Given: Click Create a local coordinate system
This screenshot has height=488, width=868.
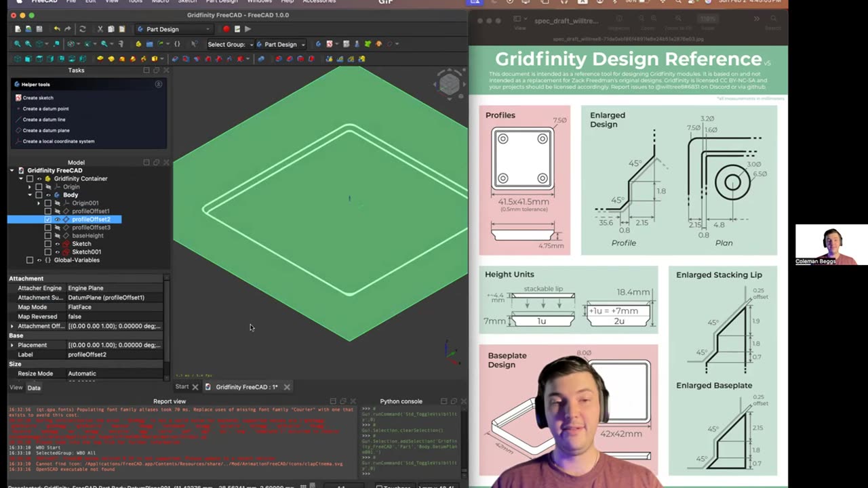Looking at the screenshot, I should (x=58, y=141).
